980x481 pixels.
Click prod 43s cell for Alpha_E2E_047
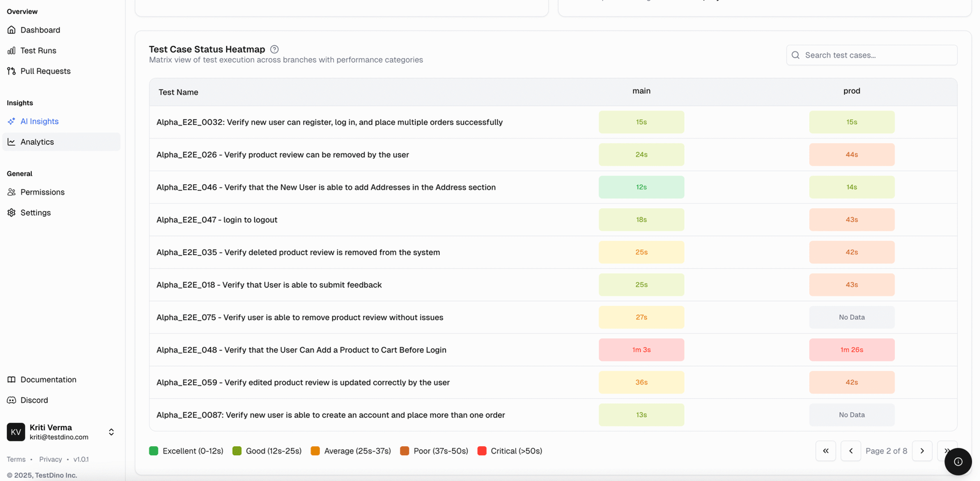[852, 220]
